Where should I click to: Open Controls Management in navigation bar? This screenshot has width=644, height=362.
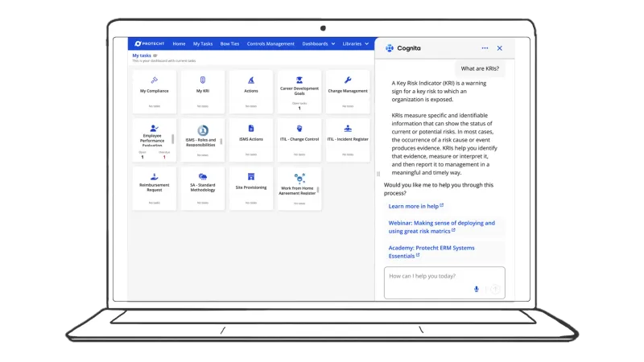[x=270, y=43]
